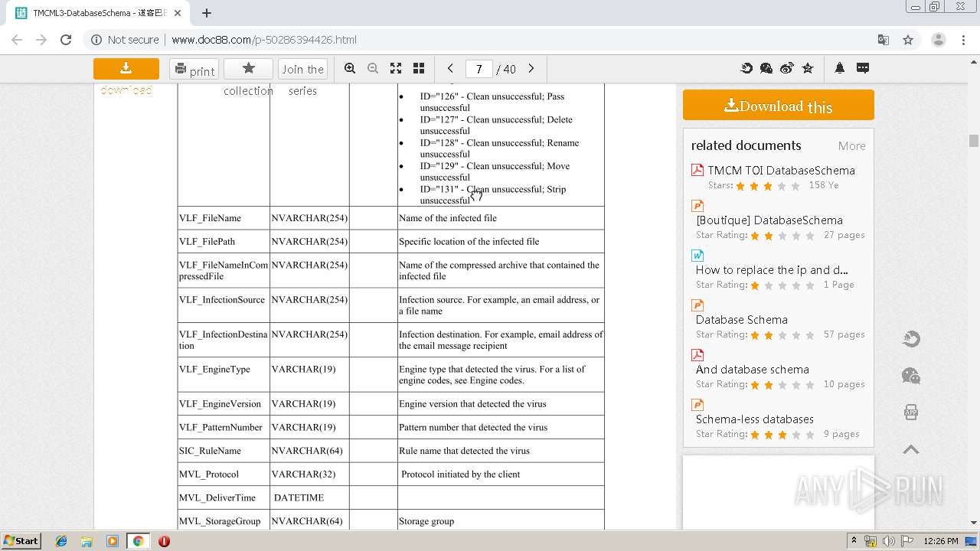Click the page vertical scrollbar thumb
Image resolution: width=980 pixels, height=551 pixels.
(974, 141)
